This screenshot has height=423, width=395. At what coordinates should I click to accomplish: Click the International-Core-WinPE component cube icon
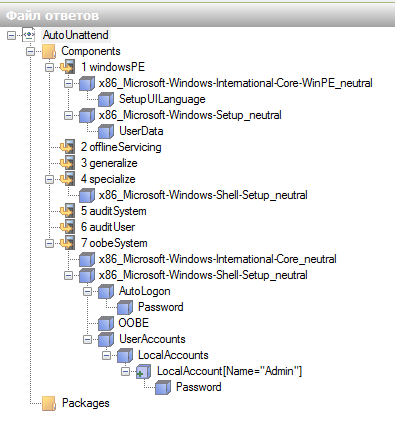(87, 83)
